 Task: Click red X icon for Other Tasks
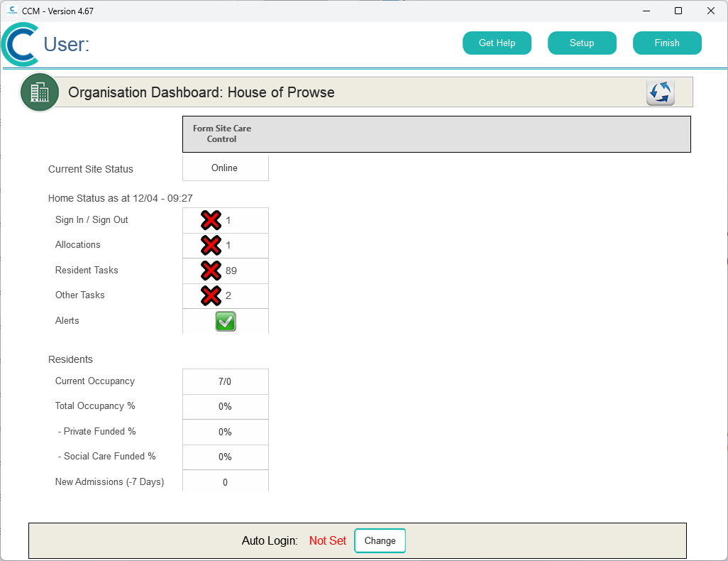tap(211, 295)
